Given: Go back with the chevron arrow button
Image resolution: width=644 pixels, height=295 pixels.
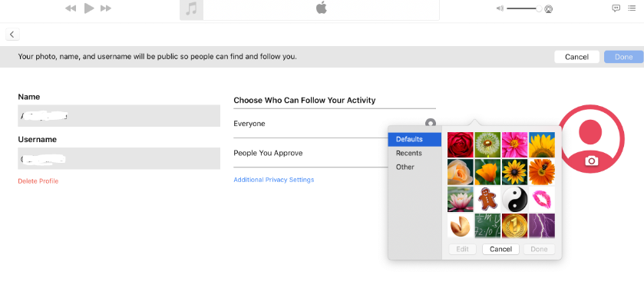Looking at the screenshot, I should click(12, 35).
